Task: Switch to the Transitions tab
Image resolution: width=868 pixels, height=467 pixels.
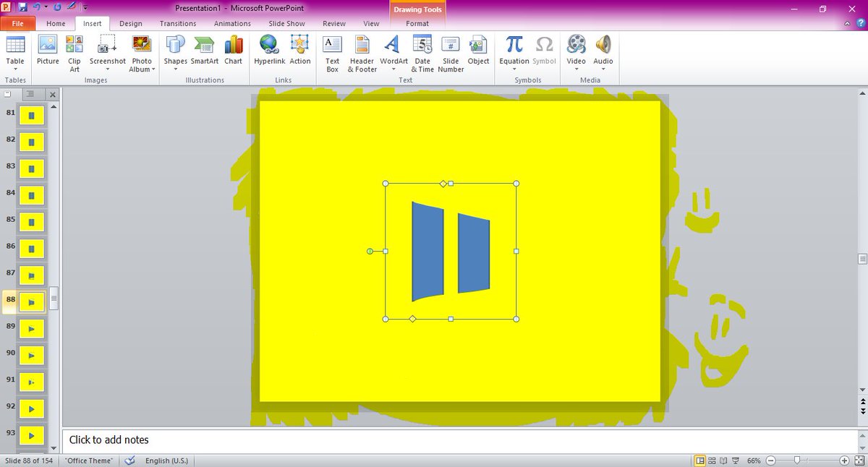Action: tap(178, 23)
